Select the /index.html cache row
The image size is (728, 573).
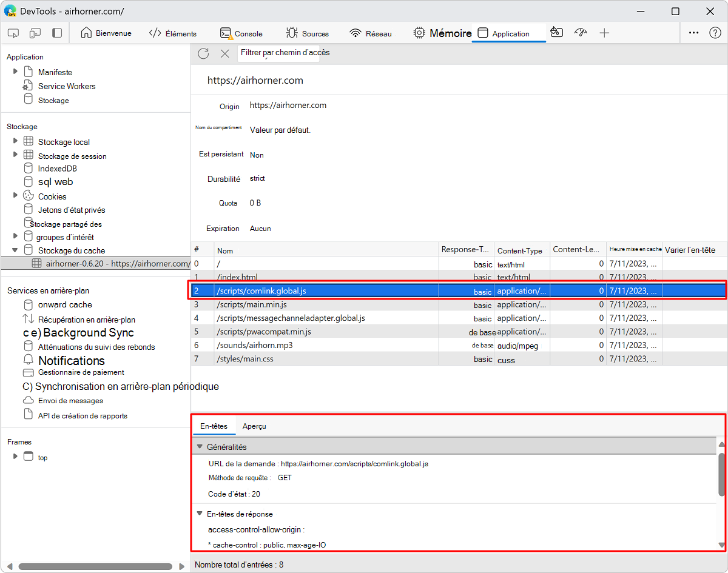click(459, 277)
